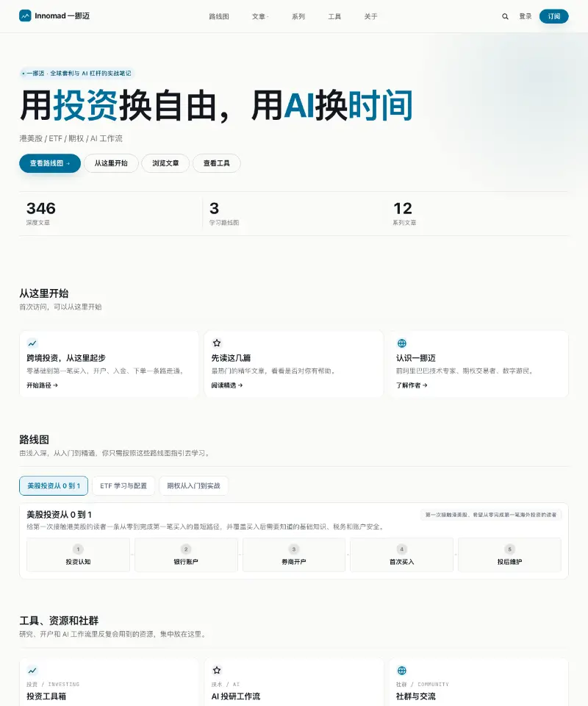The width and height of the screenshot is (588, 706).
Task: Click the 3 学习路线图 stat
Action: coord(224,213)
